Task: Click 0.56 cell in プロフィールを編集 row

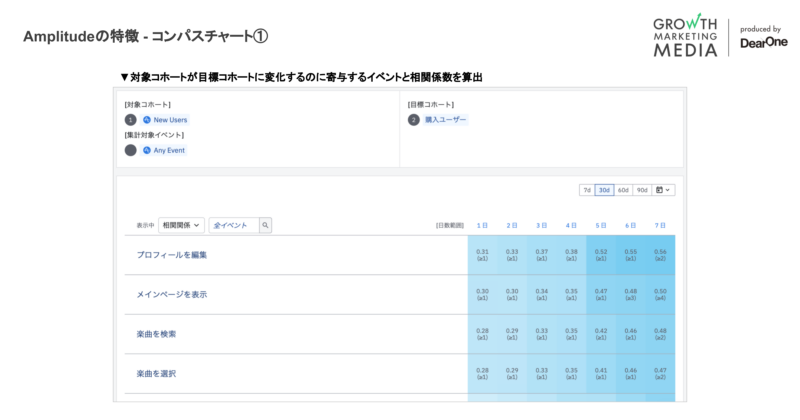Action: pyautogui.click(x=660, y=255)
